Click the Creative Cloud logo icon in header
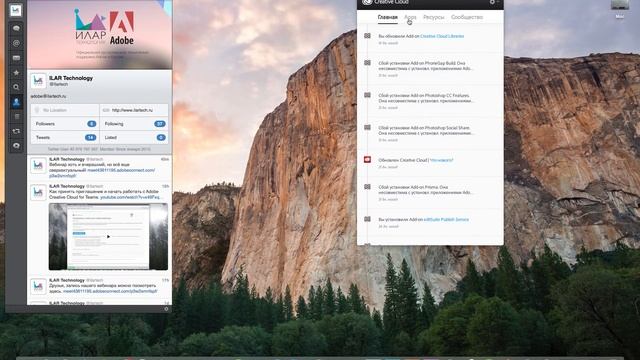 367,2
